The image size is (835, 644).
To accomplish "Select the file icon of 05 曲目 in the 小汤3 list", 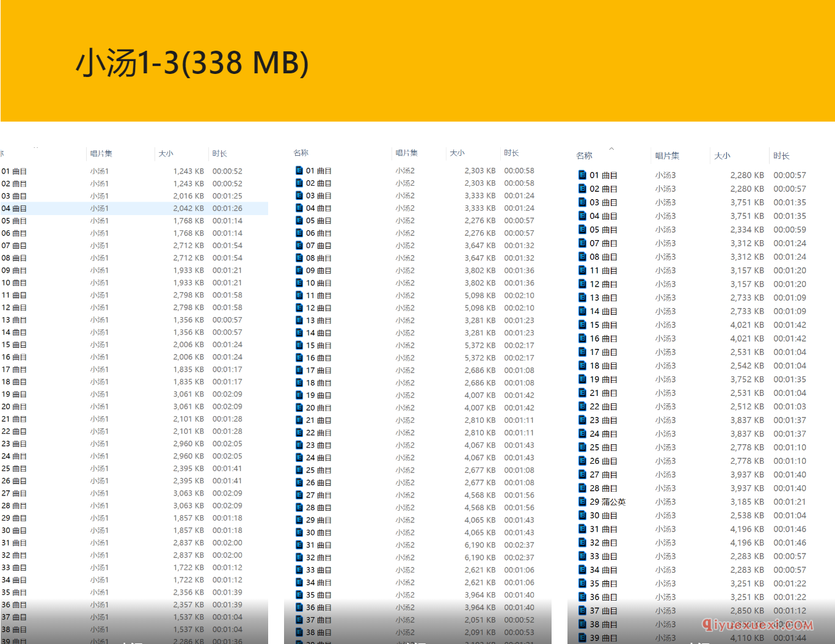I will 582,229.
